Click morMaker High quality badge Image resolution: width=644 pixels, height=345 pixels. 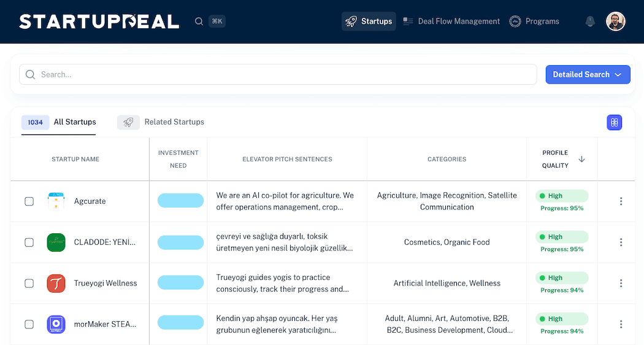point(562,319)
